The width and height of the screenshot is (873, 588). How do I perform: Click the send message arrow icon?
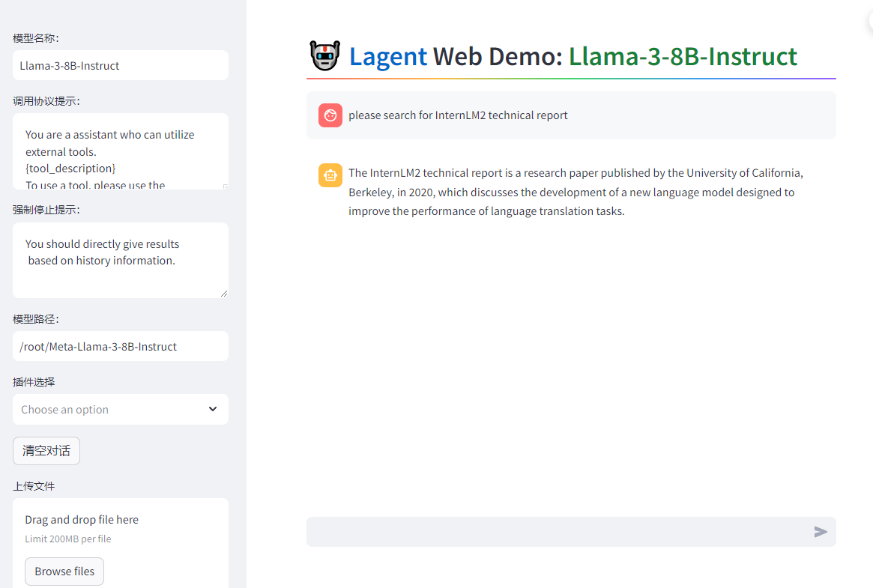[x=821, y=532]
